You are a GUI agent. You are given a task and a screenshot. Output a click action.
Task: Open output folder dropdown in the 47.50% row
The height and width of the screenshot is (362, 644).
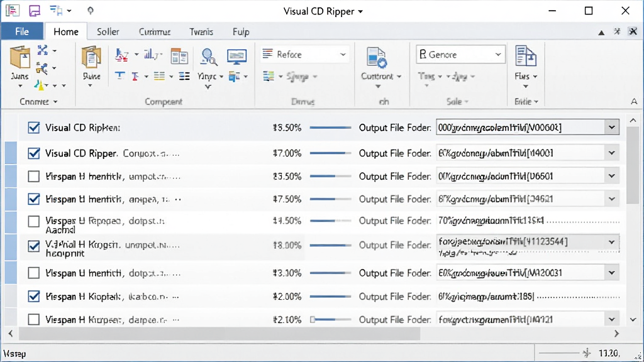(x=611, y=199)
